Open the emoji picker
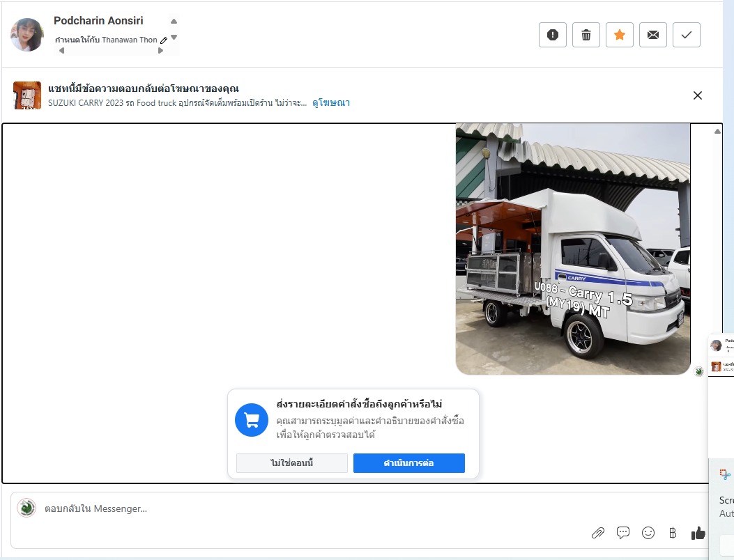Viewport: 734px width, 560px height. (x=648, y=533)
